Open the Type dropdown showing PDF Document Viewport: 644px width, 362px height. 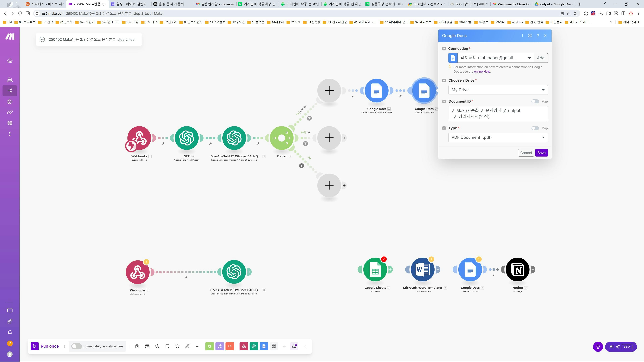click(498, 137)
